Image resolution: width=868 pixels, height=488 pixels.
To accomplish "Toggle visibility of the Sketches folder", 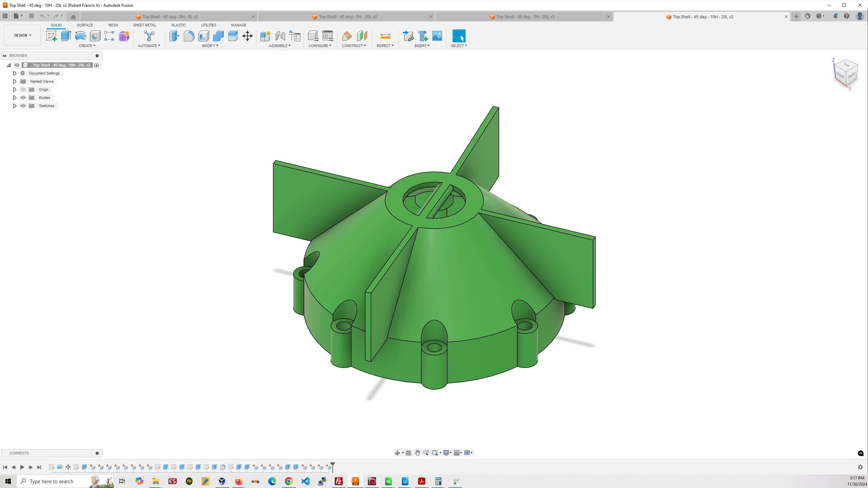I will tap(23, 106).
